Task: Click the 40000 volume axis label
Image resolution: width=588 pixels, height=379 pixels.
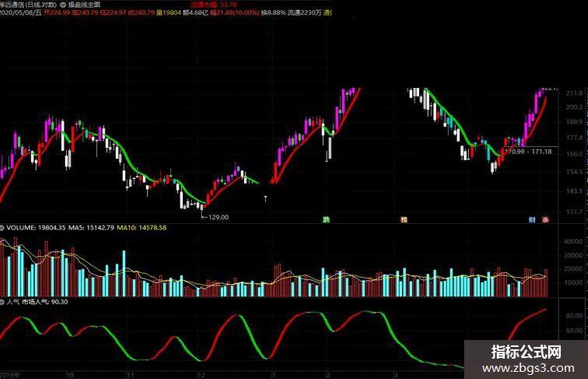Action: [x=573, y=242]
